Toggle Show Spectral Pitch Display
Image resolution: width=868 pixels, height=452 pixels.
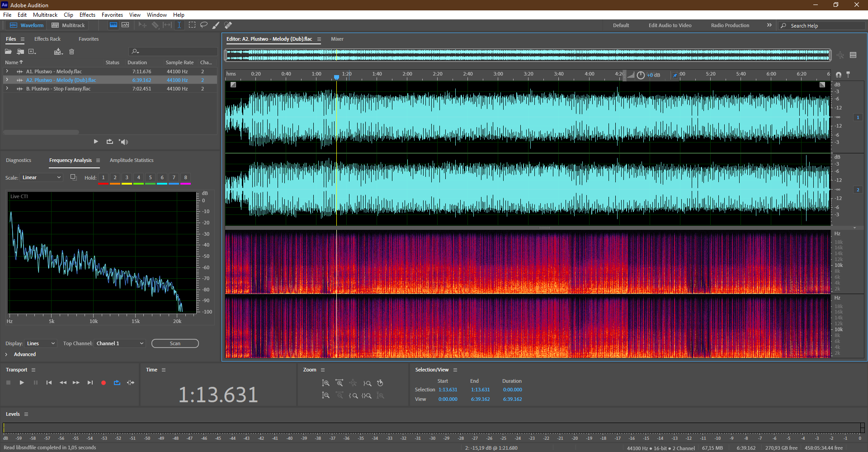[125, 25]
